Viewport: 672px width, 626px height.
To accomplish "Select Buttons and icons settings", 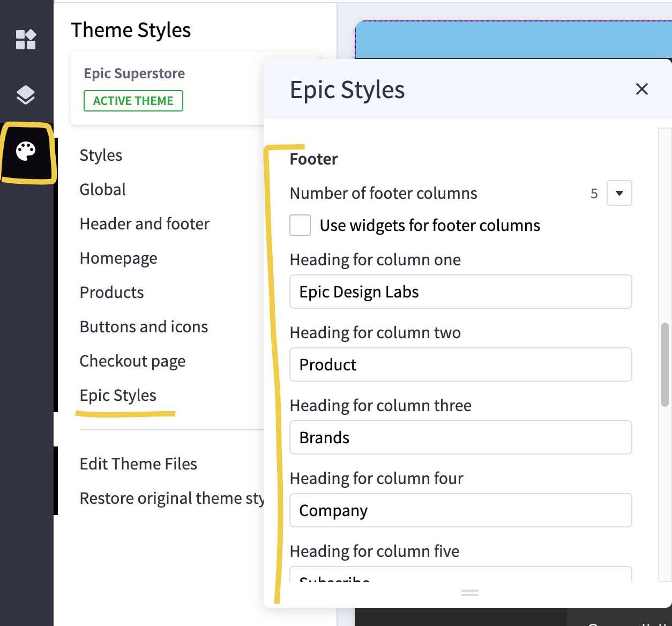I will 144,326.
